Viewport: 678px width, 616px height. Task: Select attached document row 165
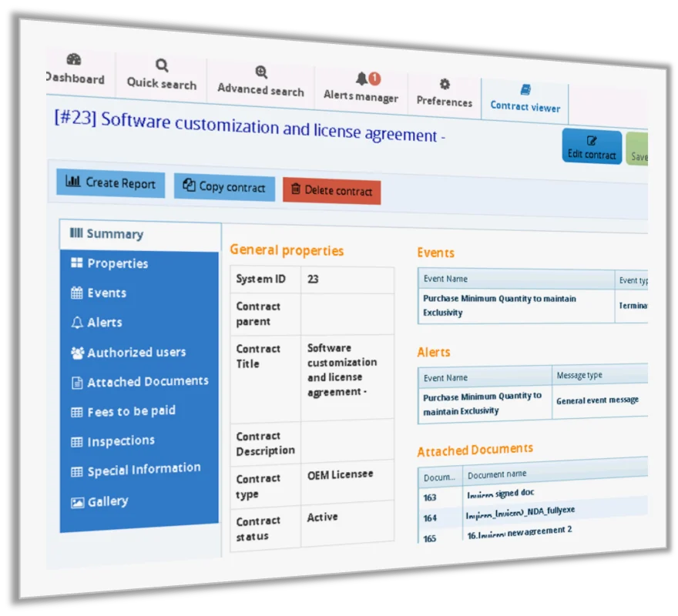click(532, 534)
